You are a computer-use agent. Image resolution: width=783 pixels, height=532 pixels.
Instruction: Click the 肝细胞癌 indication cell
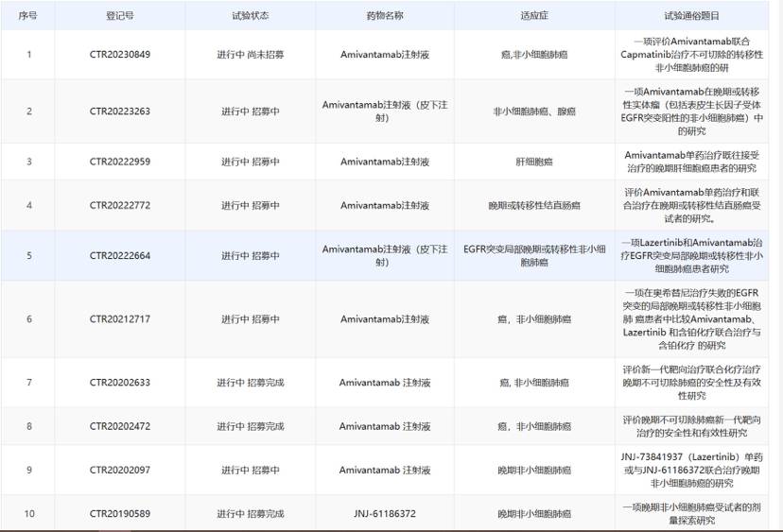tap(533, 162)
